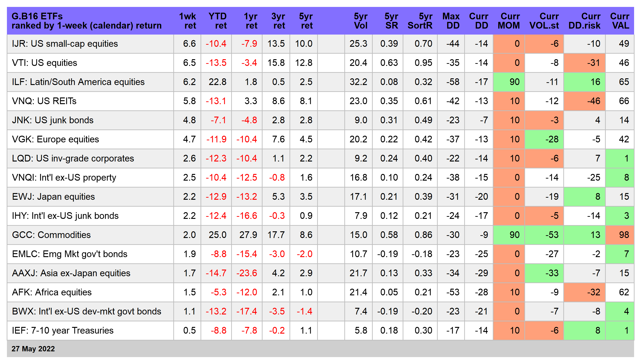Click VNQ orange Curr DD.risk cell -46

coord(585,101)
